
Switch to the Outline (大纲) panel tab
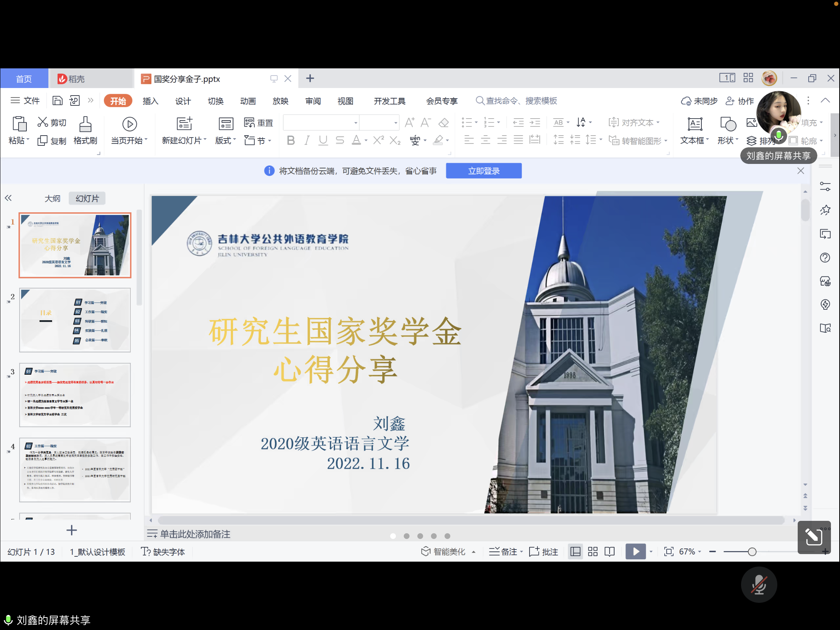(x=52, y=199)
